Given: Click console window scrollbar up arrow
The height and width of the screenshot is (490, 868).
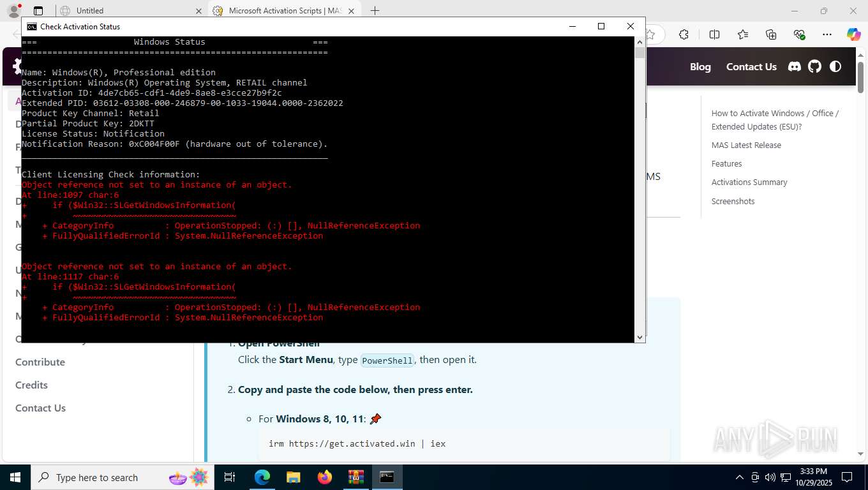Looking at the screenshot, I should pos(640,42).
